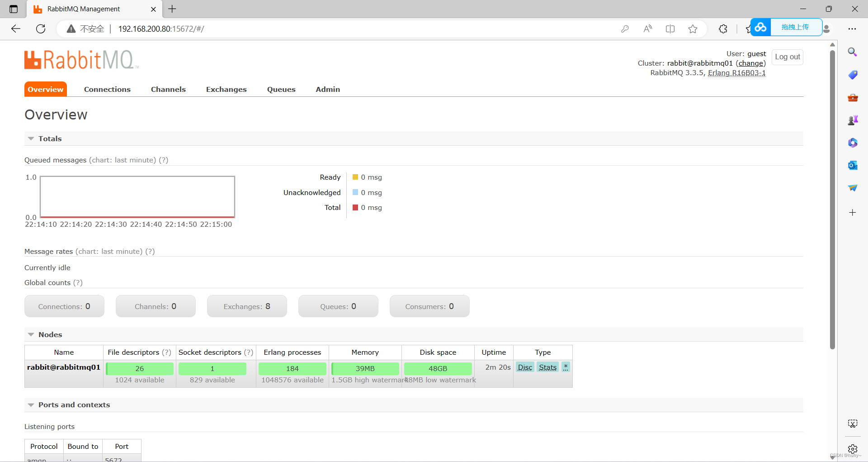Open sidebar Drop paper plane icon

pyautogui.click(x=853, y=188)
